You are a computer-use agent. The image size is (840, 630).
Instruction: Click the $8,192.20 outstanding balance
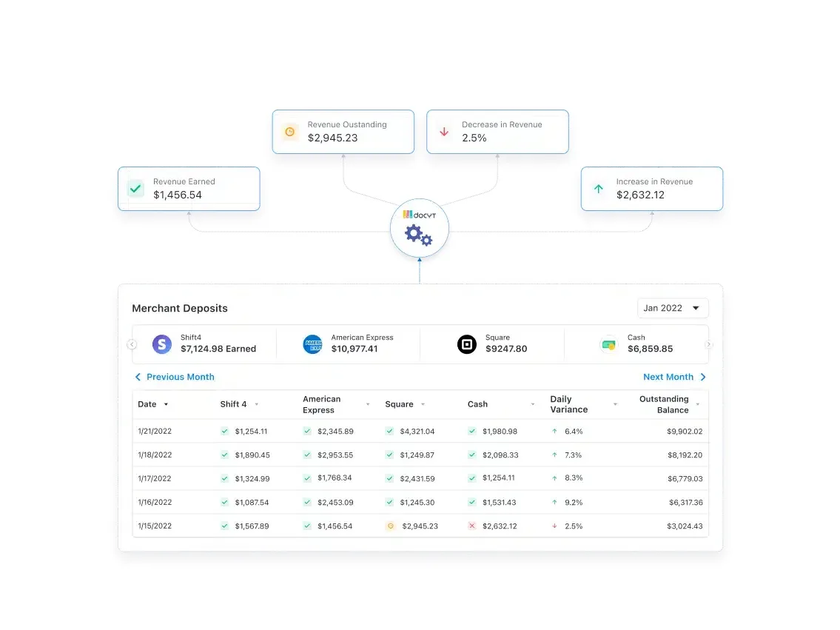coord(685,455)
